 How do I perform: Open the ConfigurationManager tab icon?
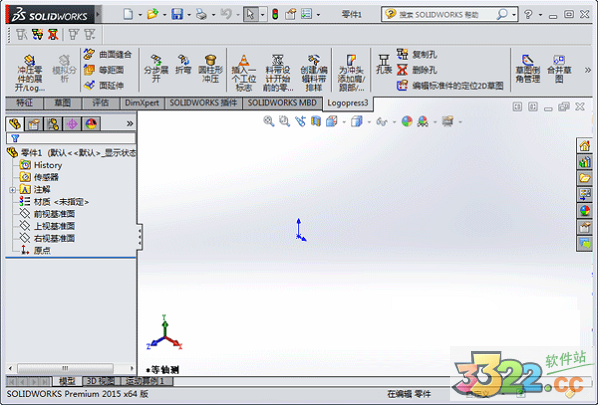pyautogui.click(x=53, y=124)
